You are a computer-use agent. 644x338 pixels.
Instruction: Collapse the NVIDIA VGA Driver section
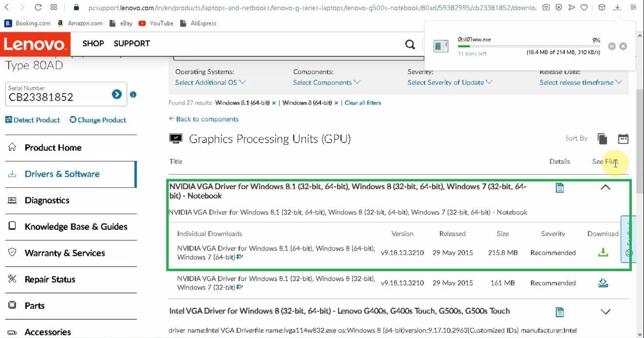coord(605,187)
